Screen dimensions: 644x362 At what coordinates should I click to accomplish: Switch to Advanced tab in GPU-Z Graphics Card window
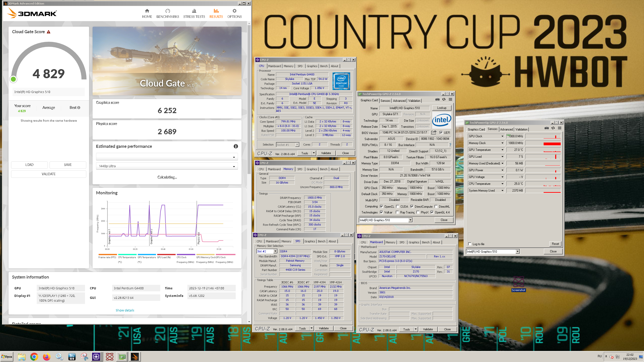[399, 101]
